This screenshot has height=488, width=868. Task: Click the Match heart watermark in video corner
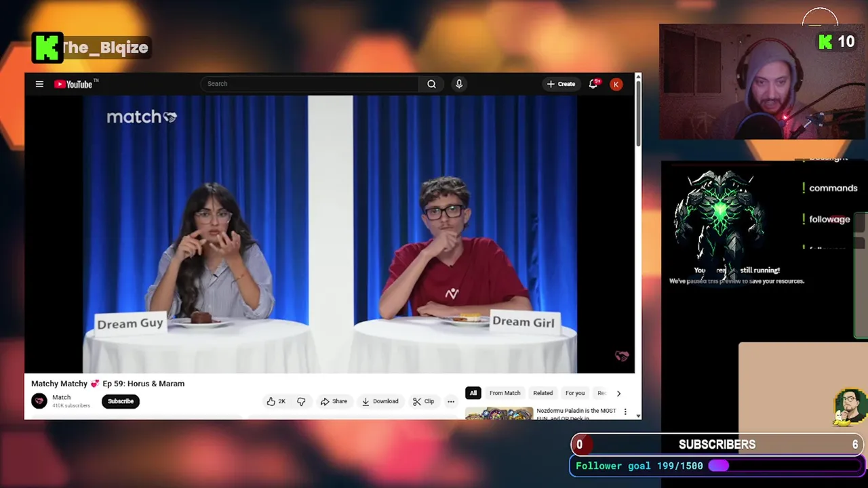622,356
